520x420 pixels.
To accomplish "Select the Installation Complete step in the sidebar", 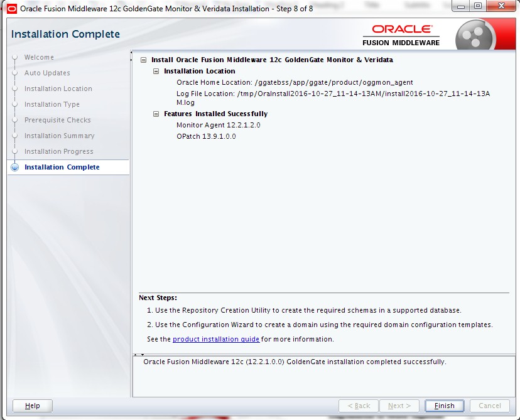I will tap(62, 167).
